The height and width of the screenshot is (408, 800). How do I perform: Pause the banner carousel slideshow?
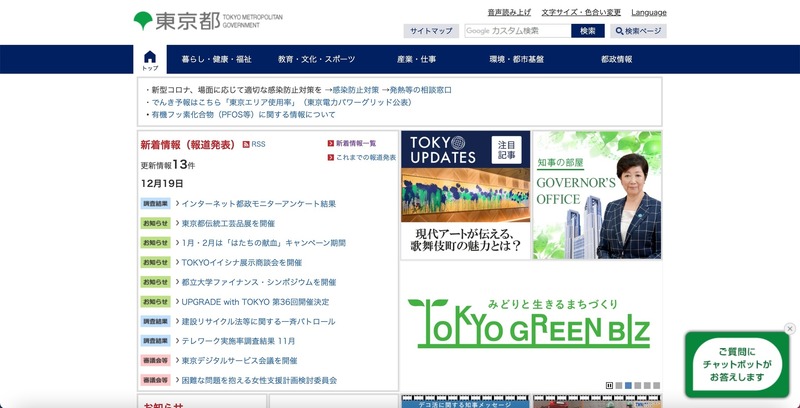click(609, 385)
